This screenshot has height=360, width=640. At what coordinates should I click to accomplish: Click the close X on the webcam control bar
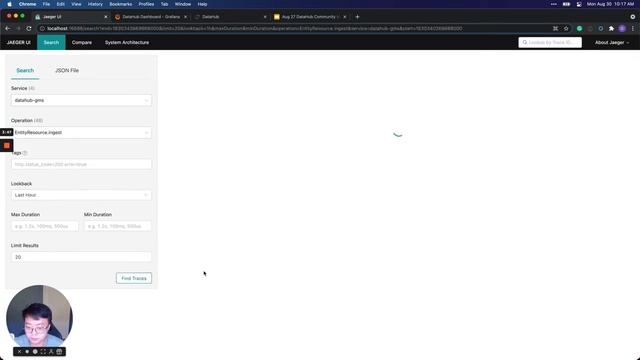point(19,351)
